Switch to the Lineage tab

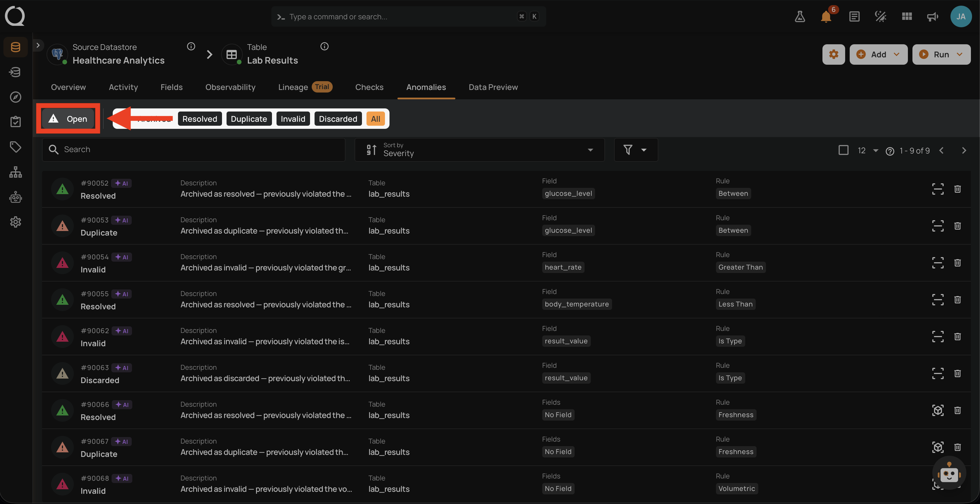click(305, 87)
